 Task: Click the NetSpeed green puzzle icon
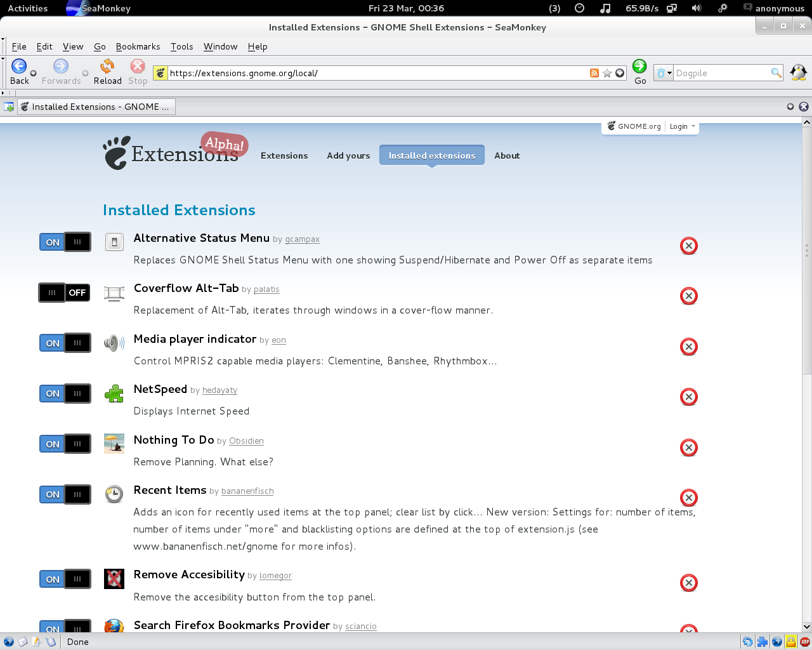114,394
